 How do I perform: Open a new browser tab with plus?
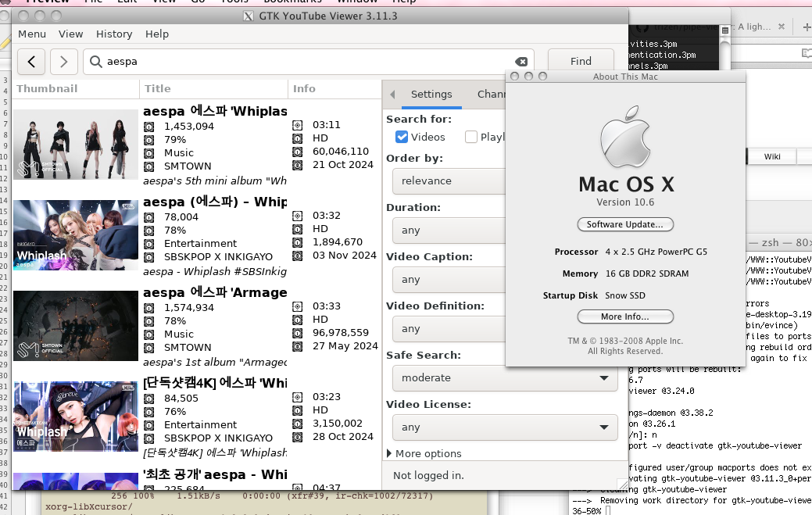pyautogui.click(x=807, y=27)
